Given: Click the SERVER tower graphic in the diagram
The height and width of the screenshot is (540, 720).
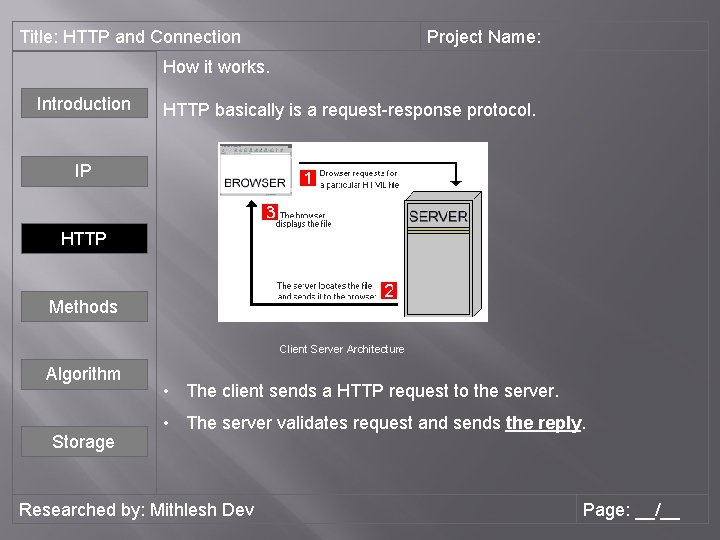Looking at the screenshot, I should 443,254.
